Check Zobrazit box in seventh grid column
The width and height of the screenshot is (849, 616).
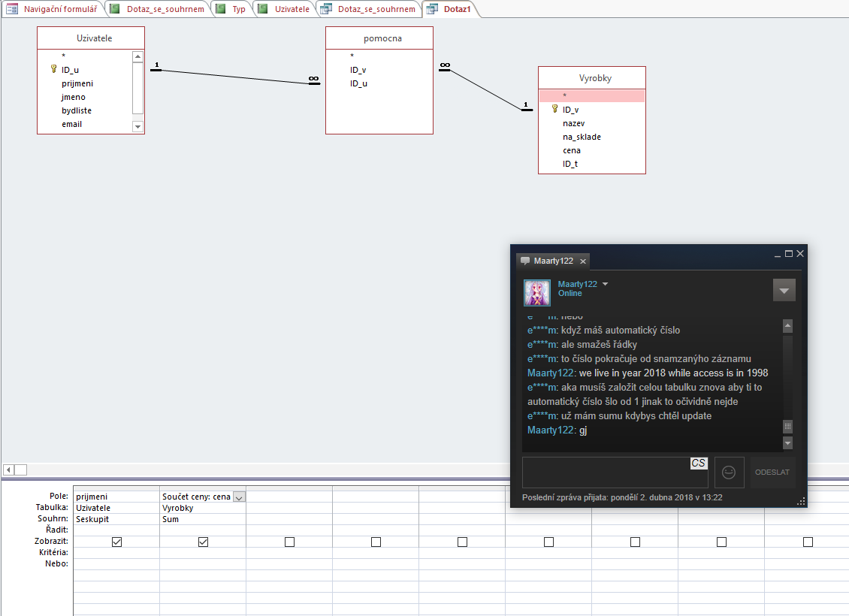pos(635,542)
